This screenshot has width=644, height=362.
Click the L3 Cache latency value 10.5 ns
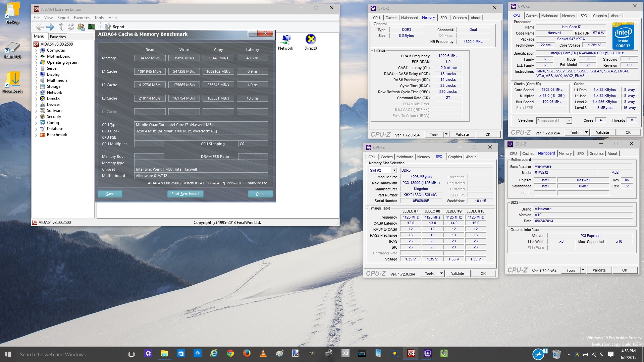[252, 98]
